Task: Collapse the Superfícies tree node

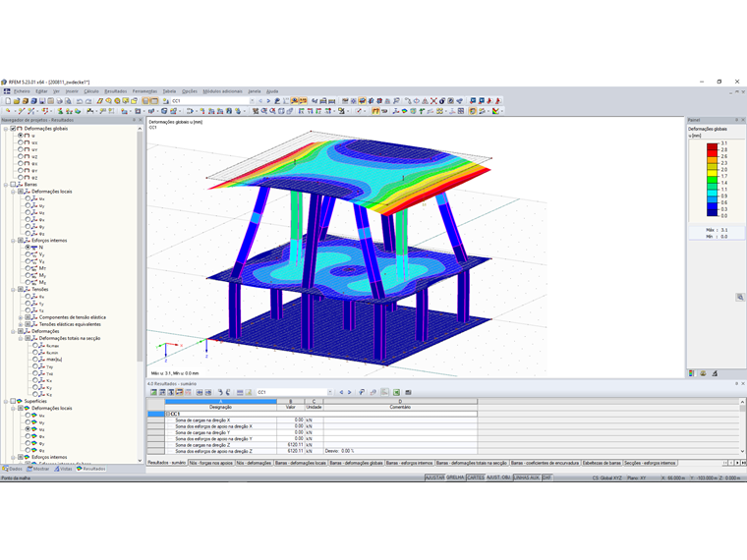Action: pyautogui.click(x=6, y=401)
